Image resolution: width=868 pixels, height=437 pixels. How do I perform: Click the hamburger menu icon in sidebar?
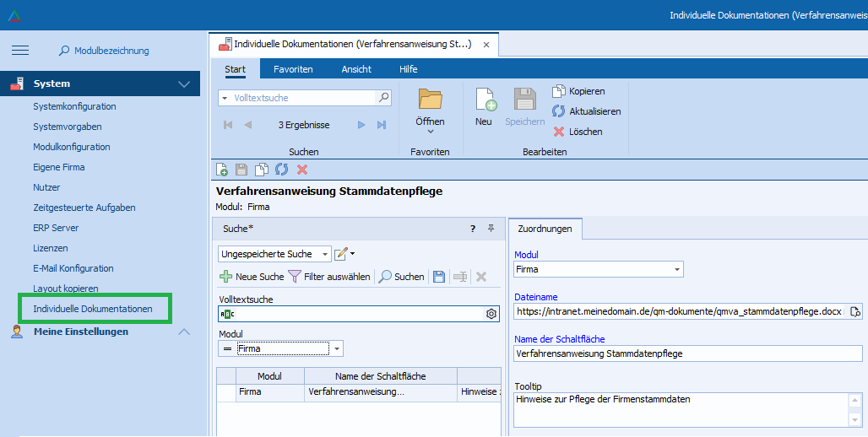(x=20, y=51)
